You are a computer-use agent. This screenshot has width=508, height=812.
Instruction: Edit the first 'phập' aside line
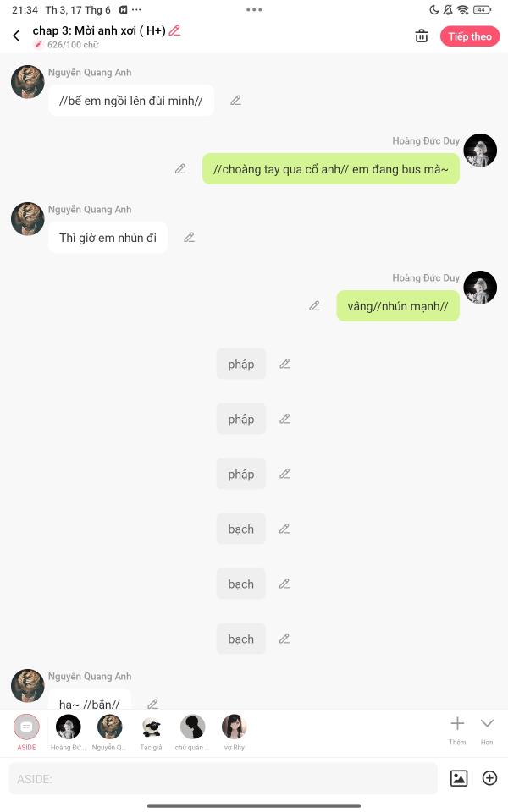click(284, 364)
